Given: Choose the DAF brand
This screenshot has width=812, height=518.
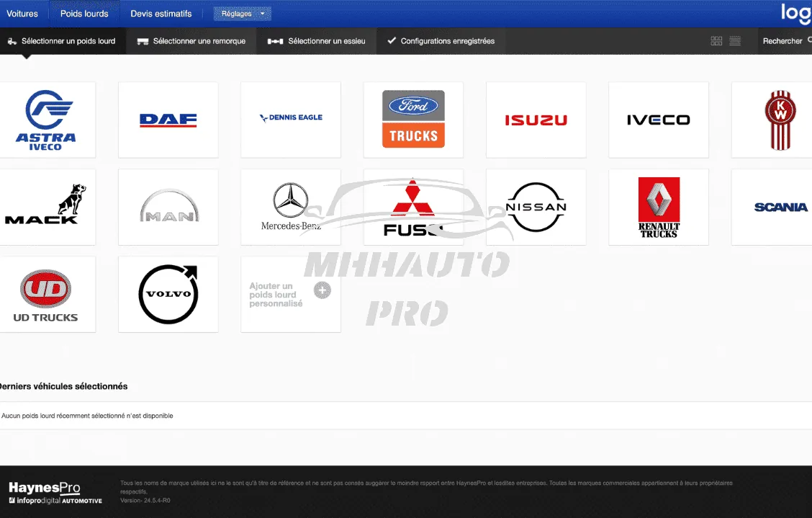Looking at the screenshot, I should (x=168, y=120).
